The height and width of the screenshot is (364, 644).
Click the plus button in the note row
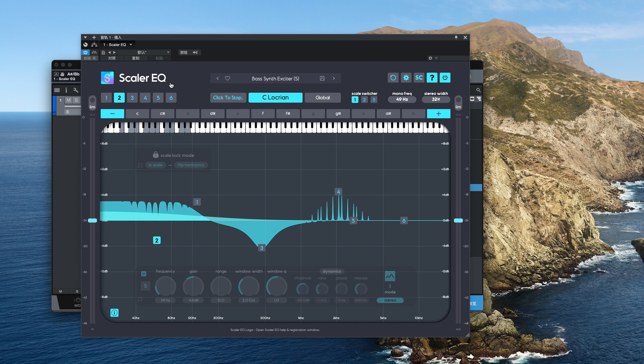pyautogui.click(x=438, y=114)
